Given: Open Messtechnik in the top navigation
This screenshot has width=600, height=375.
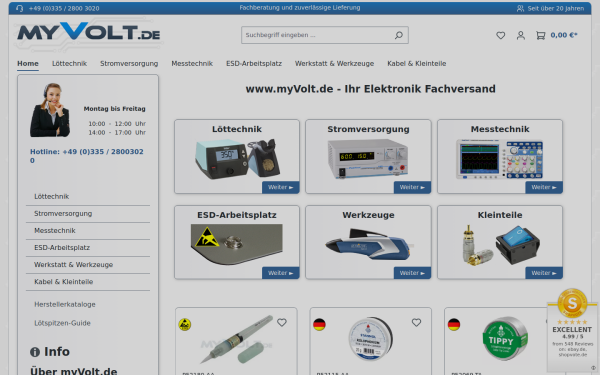Looking at the screenshot, I should (192, 64).
